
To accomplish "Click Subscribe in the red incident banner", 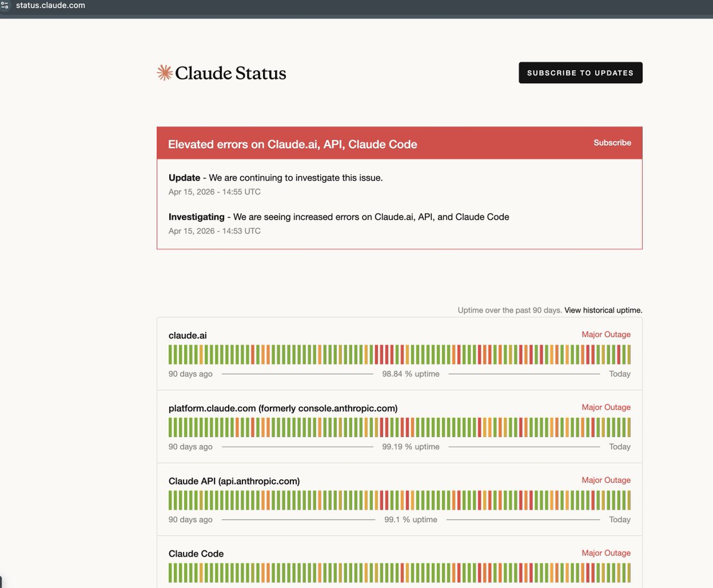I will point(612,143).
